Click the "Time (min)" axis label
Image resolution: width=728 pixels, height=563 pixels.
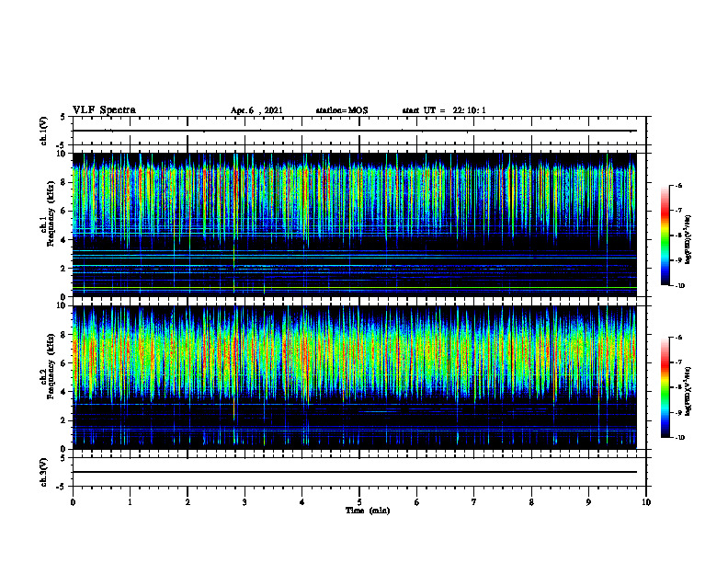pyautogui.click(x=368, y=511)
